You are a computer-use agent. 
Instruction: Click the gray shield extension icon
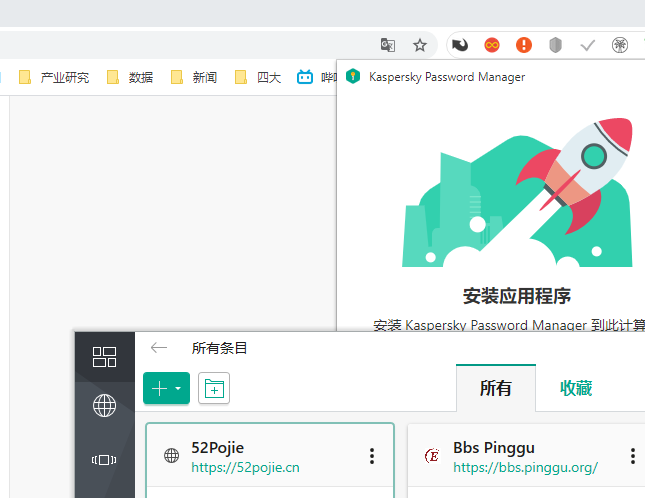tap(556, 45)
